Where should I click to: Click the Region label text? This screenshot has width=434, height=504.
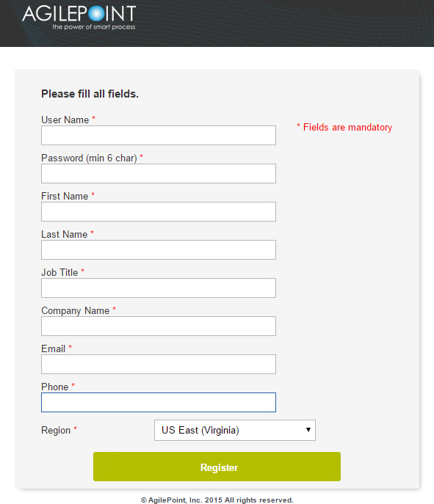tap(56, 431)
